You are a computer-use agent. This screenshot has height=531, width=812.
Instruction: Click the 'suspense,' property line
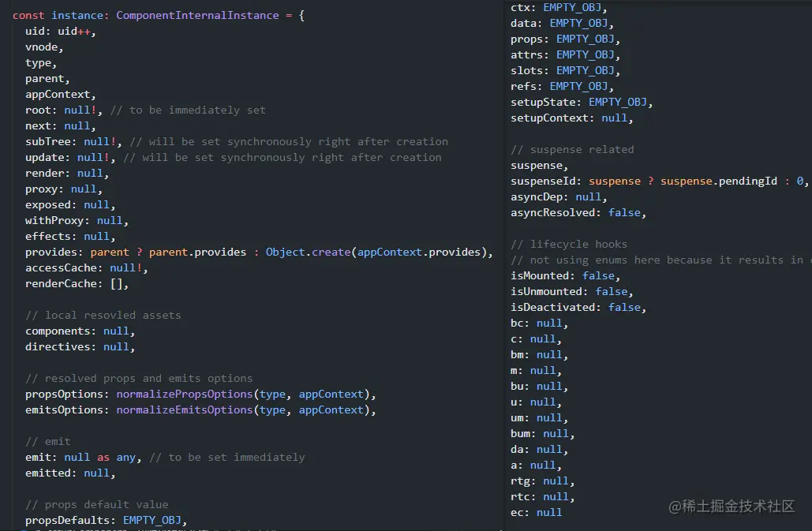540,166
